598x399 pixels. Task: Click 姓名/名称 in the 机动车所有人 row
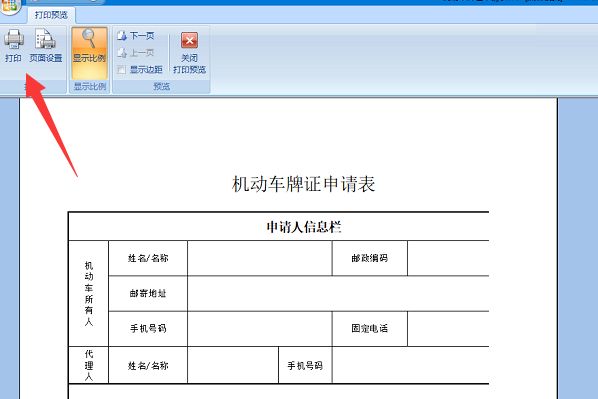pos(148,258)
